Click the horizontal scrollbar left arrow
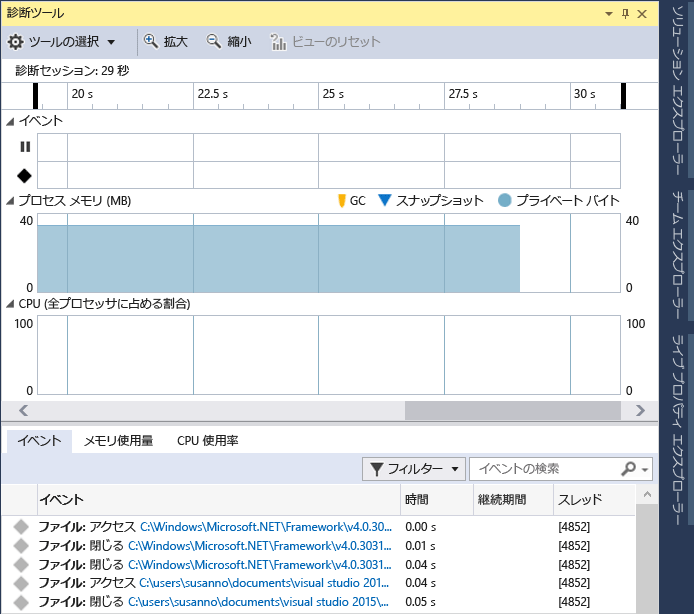Viewport: 694px width, 614px height. 23,411
